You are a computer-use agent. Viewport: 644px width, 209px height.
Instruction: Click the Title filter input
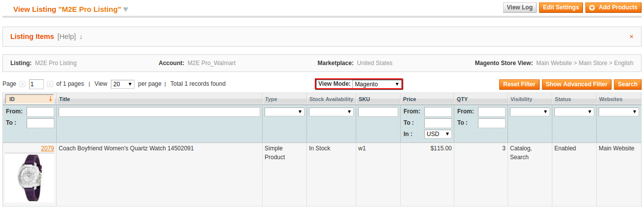pyautogui.click(x=159, y=112)
